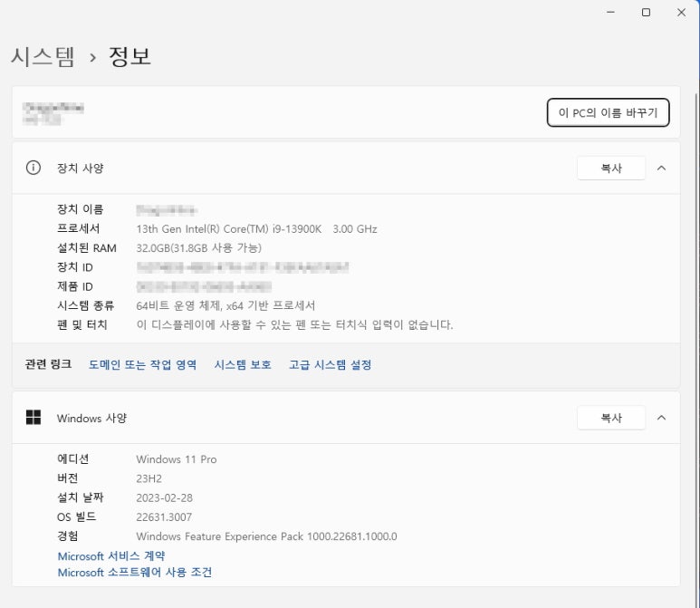Click the 정보 page title

129,57
